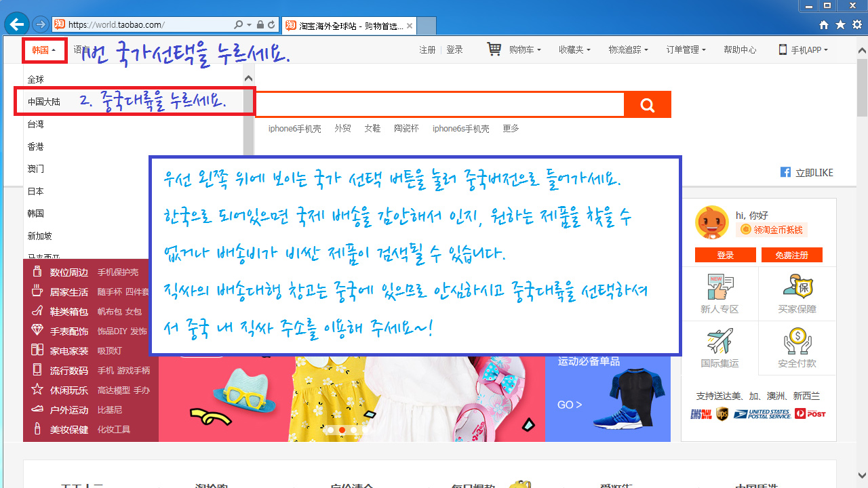This screenshot has width=868, height=488.
Task: Click the 手表配饰 diamond icon
Action: pyautogui.click(x=37, y=331)
